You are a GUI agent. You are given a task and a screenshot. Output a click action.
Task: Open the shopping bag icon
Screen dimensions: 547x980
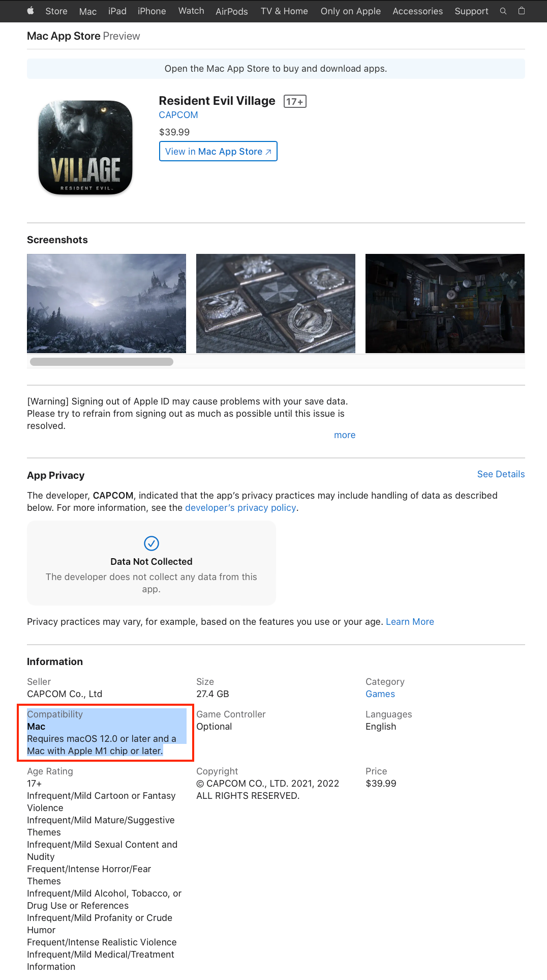pos(521,11)
